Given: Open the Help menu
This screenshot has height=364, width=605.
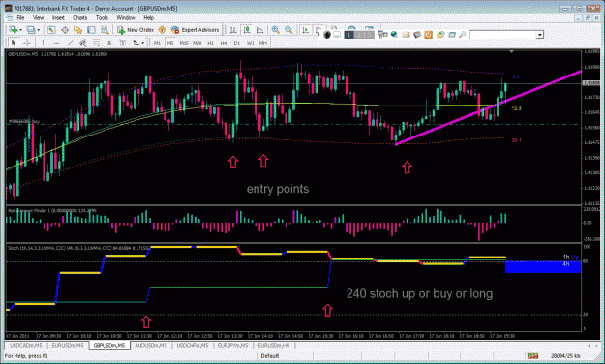Looking at the screenshot, I should click(148, 17).
